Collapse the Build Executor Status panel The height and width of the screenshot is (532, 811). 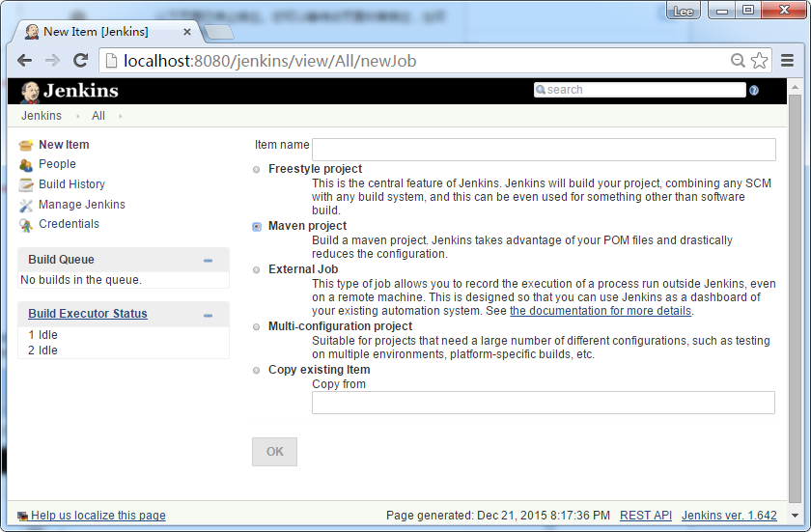pyautogui.click(x=208, y=316)
